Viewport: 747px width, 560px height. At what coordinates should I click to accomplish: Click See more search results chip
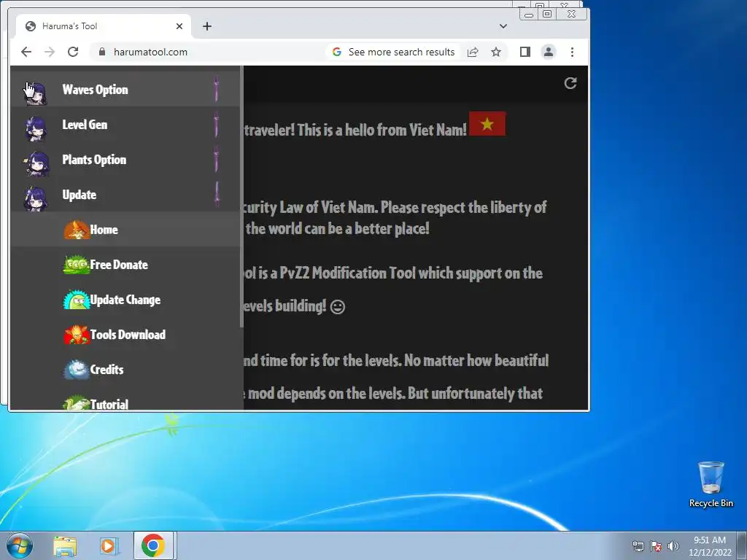pyautogui.click(x=394, y=52)
